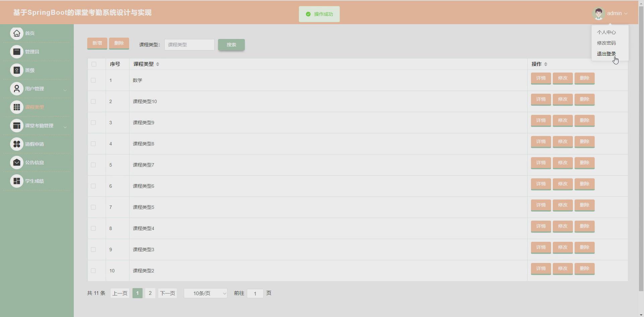Click the 搜索 button

(231, 45)
